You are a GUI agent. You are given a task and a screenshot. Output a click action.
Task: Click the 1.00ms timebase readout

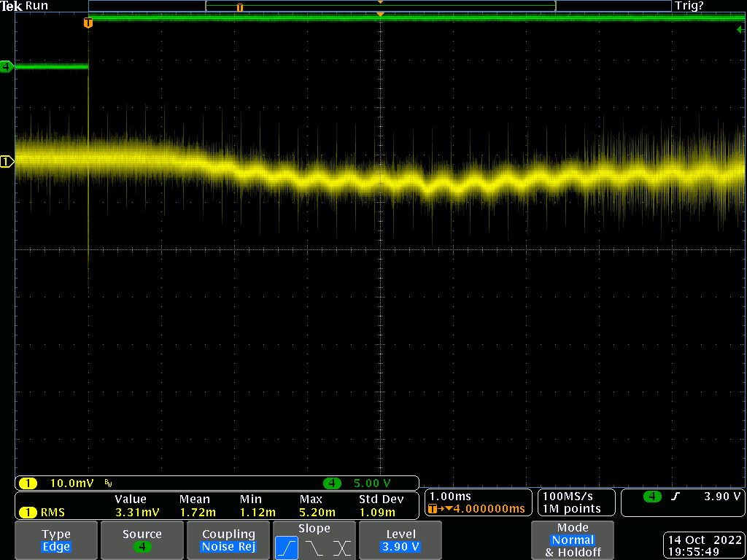click(x=451, y=496)
